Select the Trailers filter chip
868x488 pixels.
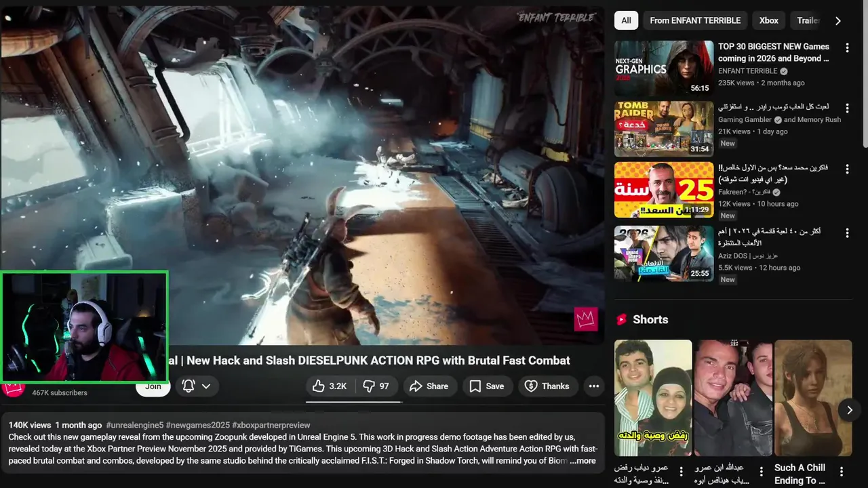click(x=808, y=20)
